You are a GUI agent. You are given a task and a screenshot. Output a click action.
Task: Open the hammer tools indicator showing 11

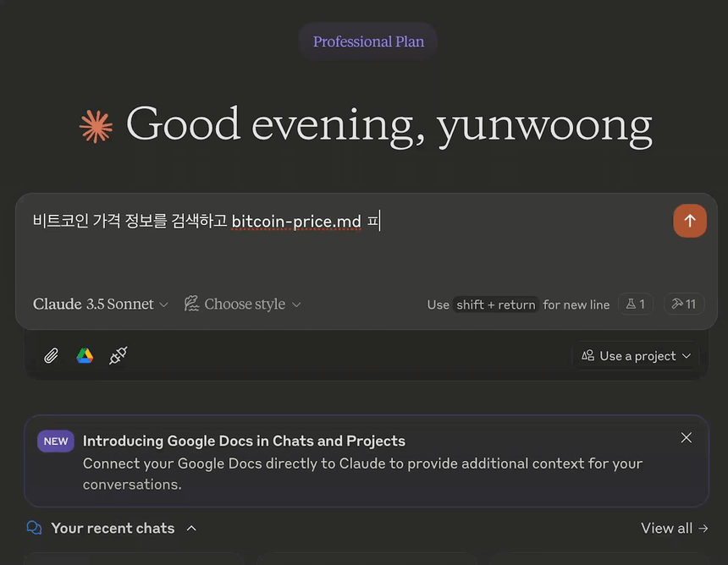coord(684,304)
